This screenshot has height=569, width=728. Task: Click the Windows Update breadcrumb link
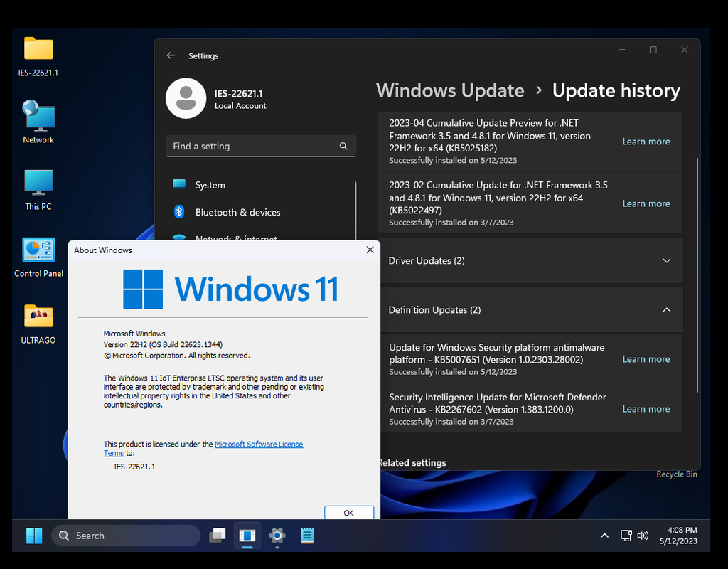(x=450, y=90)
